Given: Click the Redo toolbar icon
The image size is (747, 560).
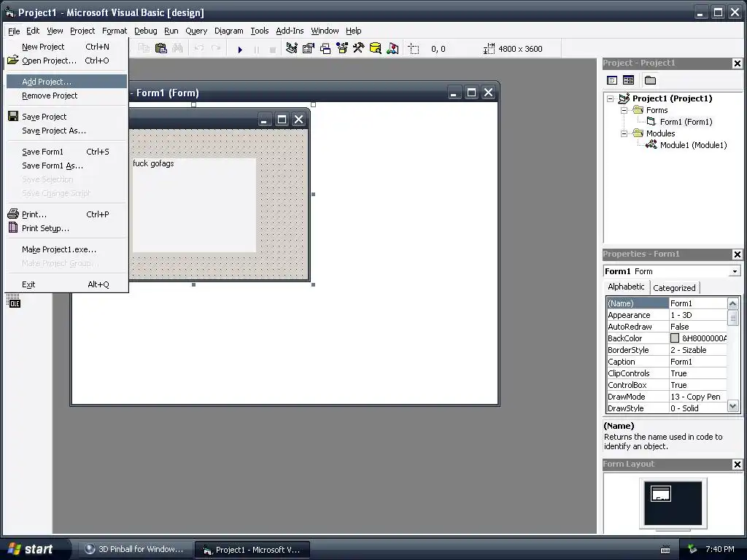Looking at the screenshot, I should pos(216,49).
